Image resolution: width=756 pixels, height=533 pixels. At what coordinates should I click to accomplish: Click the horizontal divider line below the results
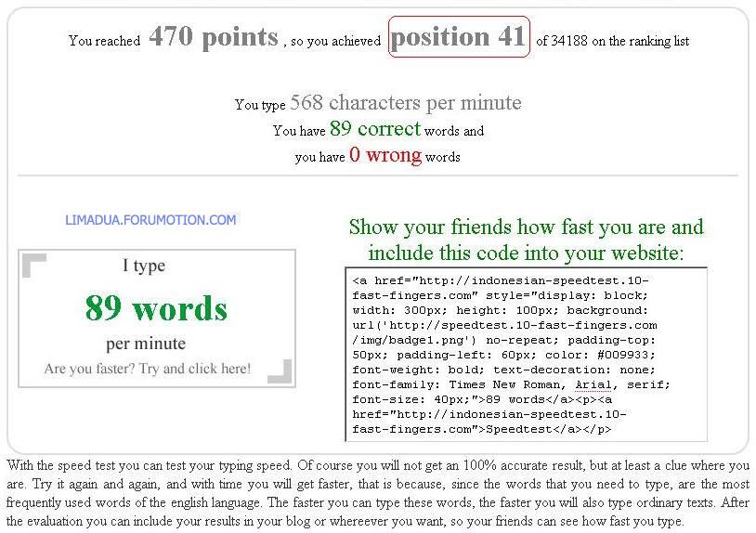click(378, 175)
